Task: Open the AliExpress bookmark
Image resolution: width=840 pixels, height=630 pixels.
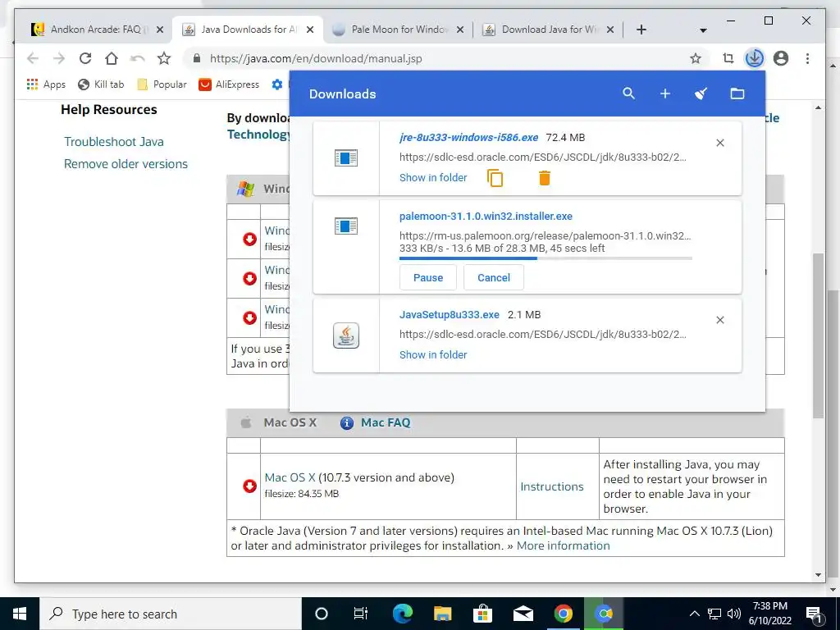Action: point(229,84)
